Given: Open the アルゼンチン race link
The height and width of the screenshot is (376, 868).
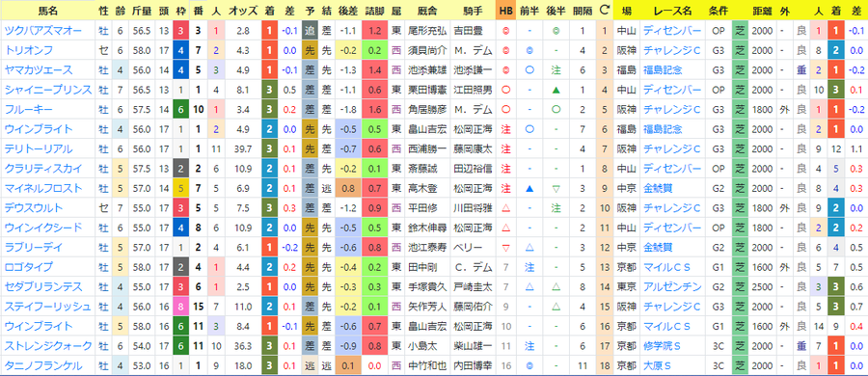Looking at the screenshot, I should pos(672,287).
